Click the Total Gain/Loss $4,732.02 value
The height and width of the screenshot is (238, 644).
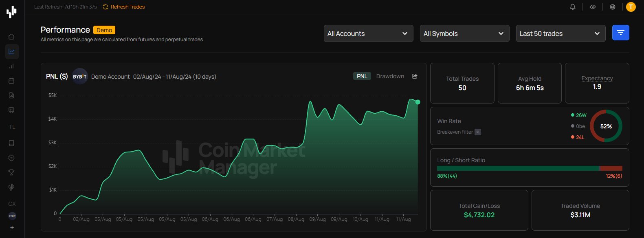479,215
